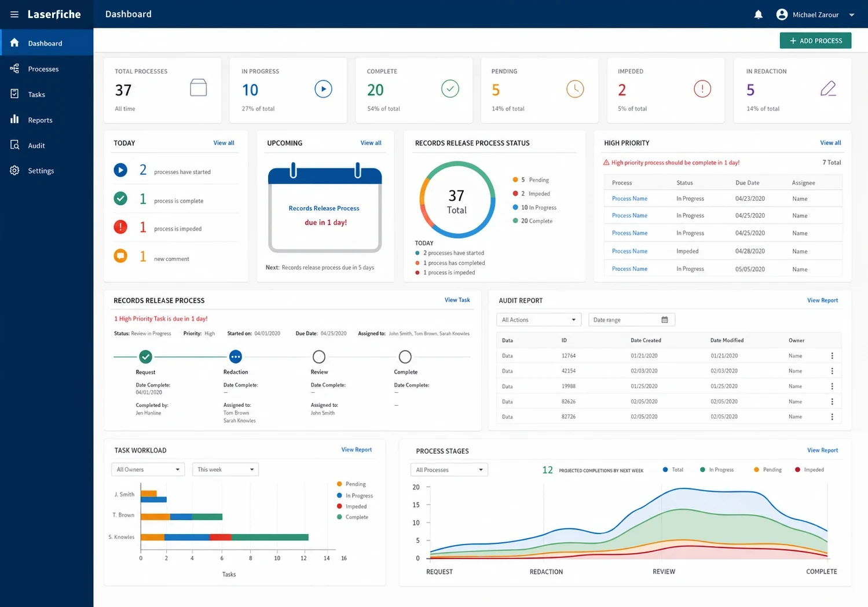Click the Records Release Process calendar card
This screenshot has width=868, height=607.
pos(325,208)
